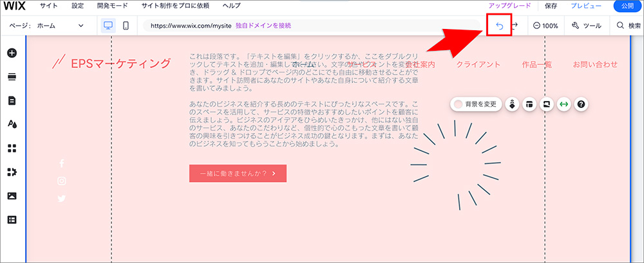Click the Twitter social icon
The image size is (644, 263).
click(62, 199)
